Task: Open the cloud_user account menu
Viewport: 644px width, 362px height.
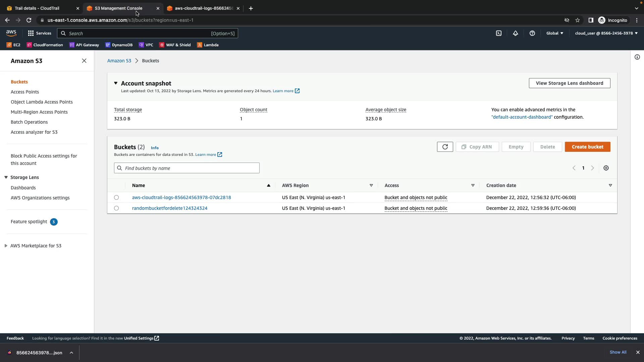Action: point(606,33)
